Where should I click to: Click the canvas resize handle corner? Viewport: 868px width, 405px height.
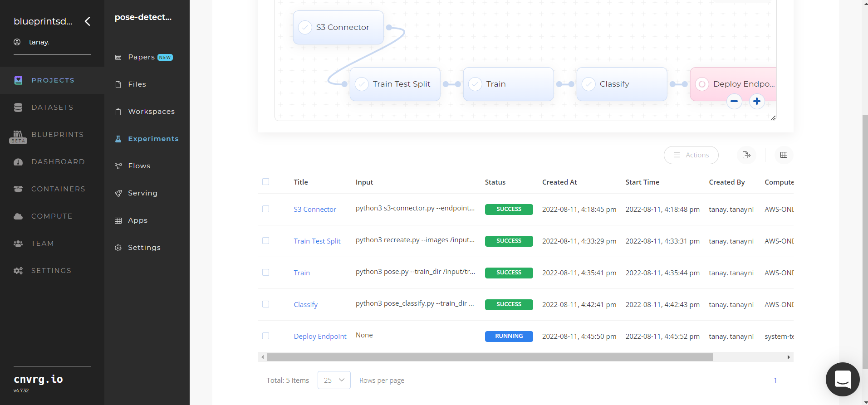(x=773, y=118)
